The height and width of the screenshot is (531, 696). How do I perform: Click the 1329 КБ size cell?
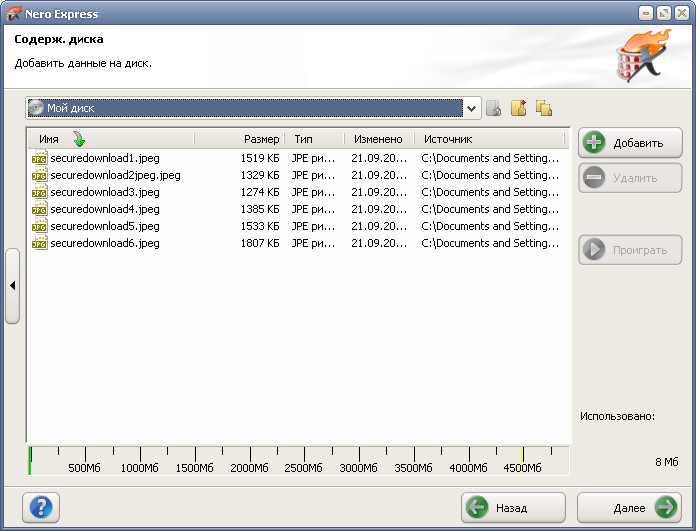pos(260,175)
